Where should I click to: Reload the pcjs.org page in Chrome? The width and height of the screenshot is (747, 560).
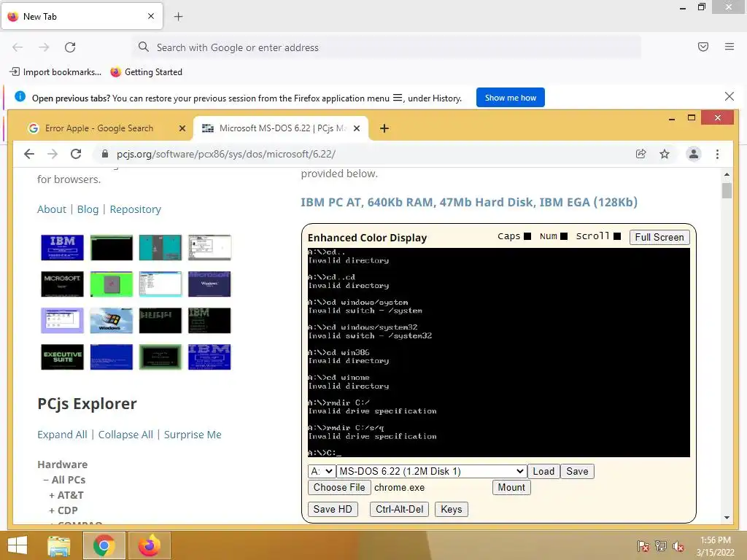tap(76, 154)
